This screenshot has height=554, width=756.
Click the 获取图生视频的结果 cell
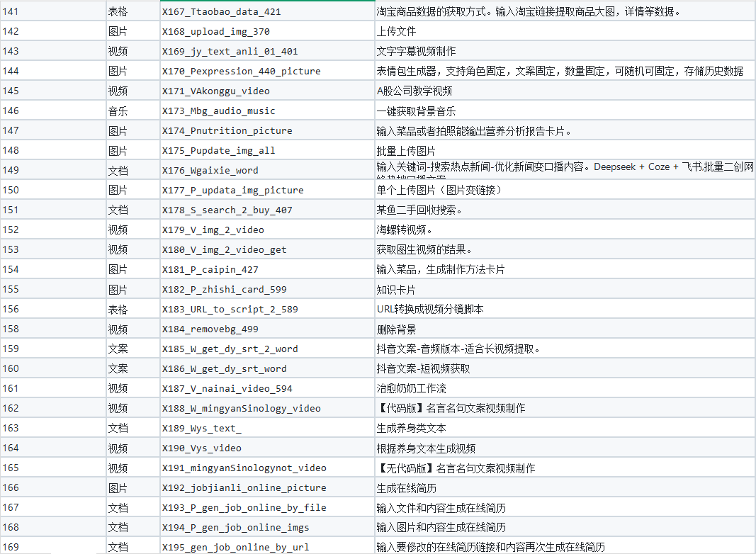click(x=565, y=249)
